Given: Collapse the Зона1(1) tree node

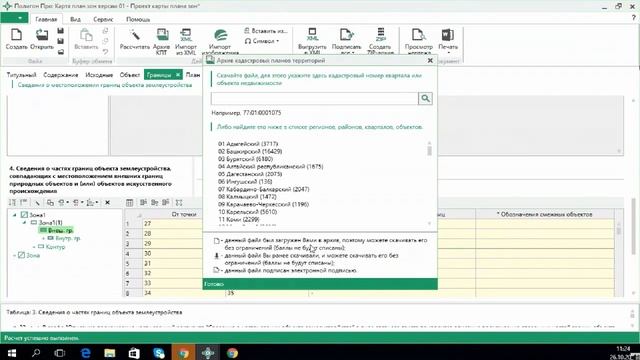Looking at the screenshot, I should (x=24, y=222).
